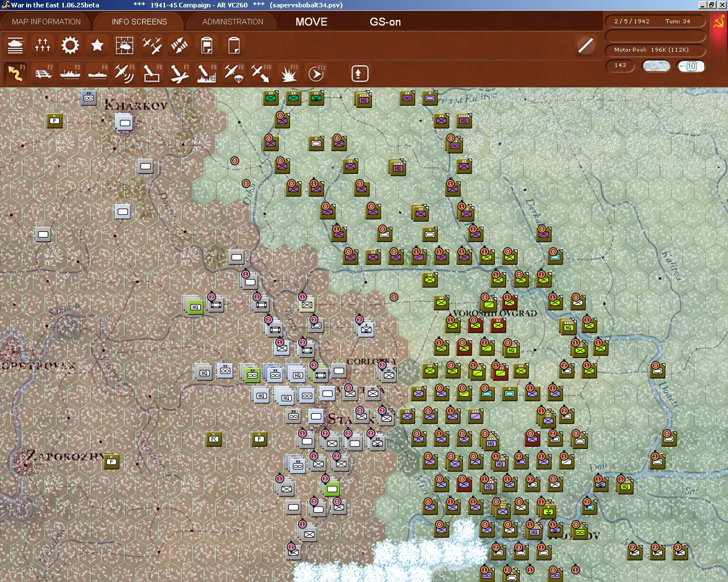728x582 pixels.
Task: Select F11 explosion icon mode
Action: pyautogui.click(x=289, y=73)
